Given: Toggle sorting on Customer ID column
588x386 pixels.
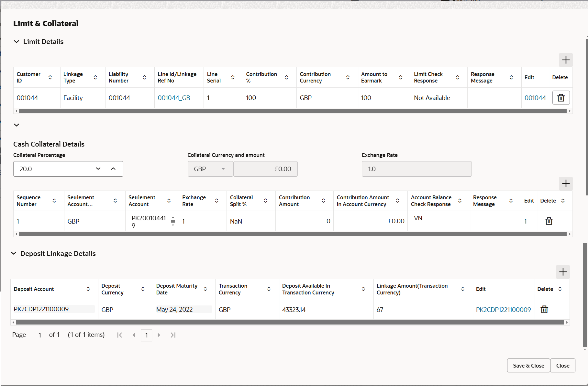Looking at the screenshot, I should point(50,77).
